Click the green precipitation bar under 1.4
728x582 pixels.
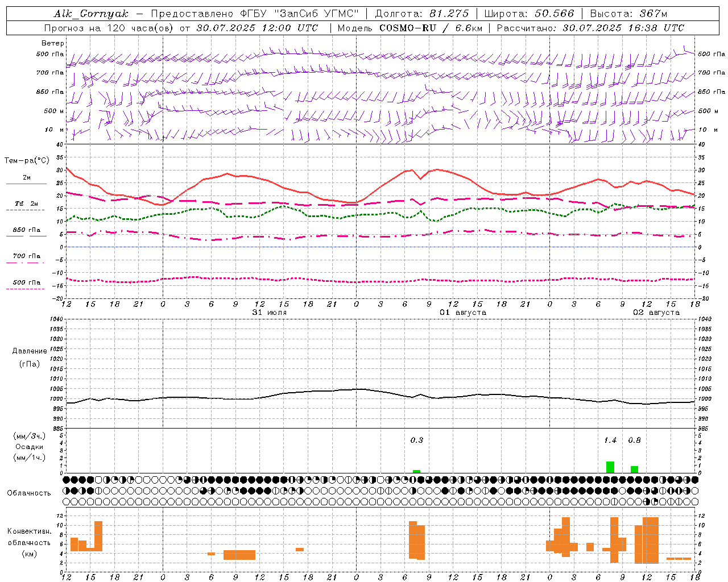pos(610,467)
